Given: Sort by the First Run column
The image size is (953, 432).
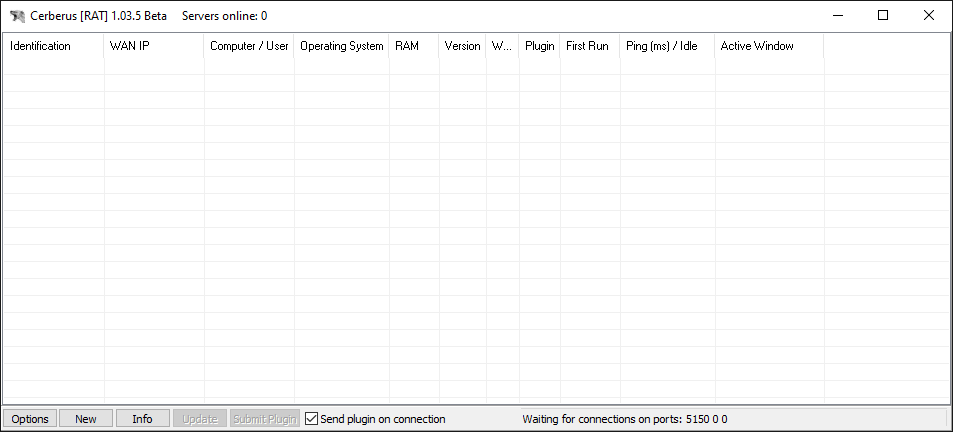Looking at the screenshot, I should [589, 46].
